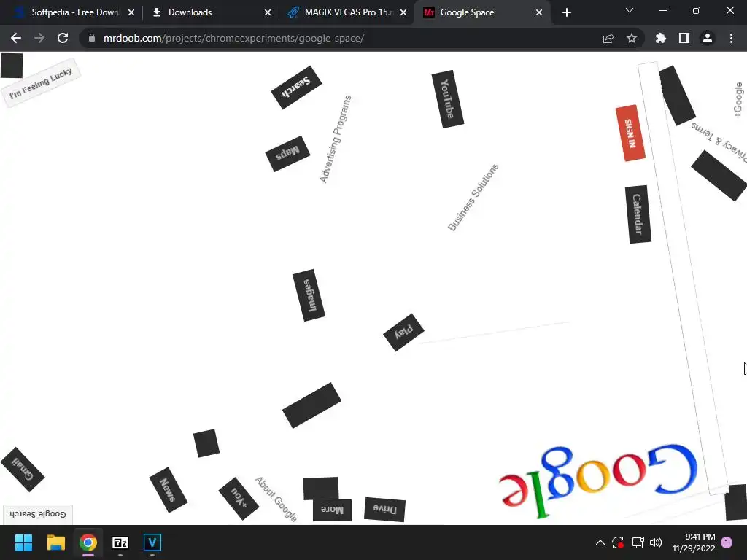Click the floating +You block

click(239, 499)
